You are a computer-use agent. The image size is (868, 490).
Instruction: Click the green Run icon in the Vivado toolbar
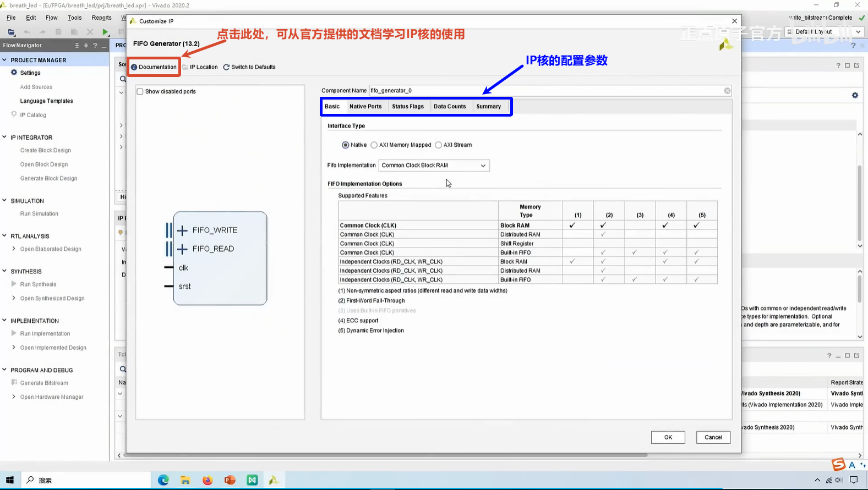point(106,32)
